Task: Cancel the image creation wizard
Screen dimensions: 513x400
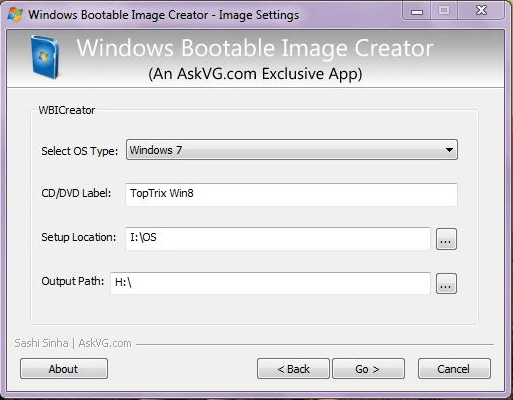Action: click(x=454, y=369)
